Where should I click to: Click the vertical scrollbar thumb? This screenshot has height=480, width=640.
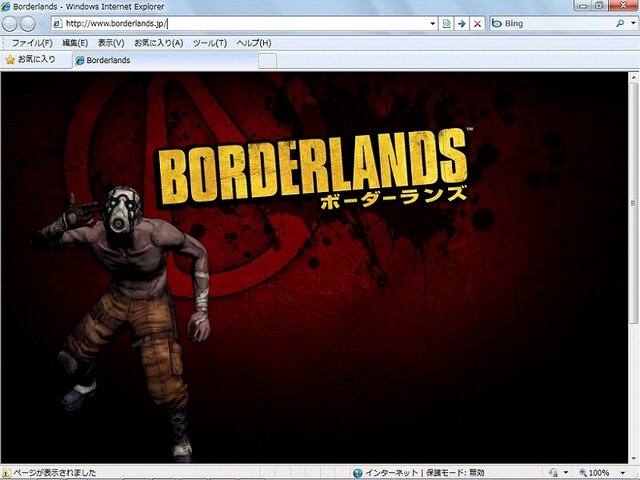pyautogui.click(x=633, y=203)
